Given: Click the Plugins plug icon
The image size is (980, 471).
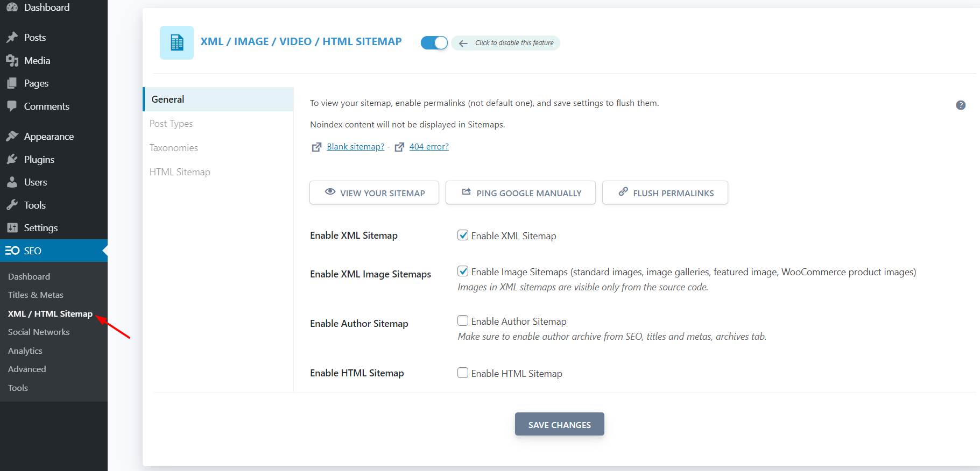Looking at the screenshot, I should (12, 159).
